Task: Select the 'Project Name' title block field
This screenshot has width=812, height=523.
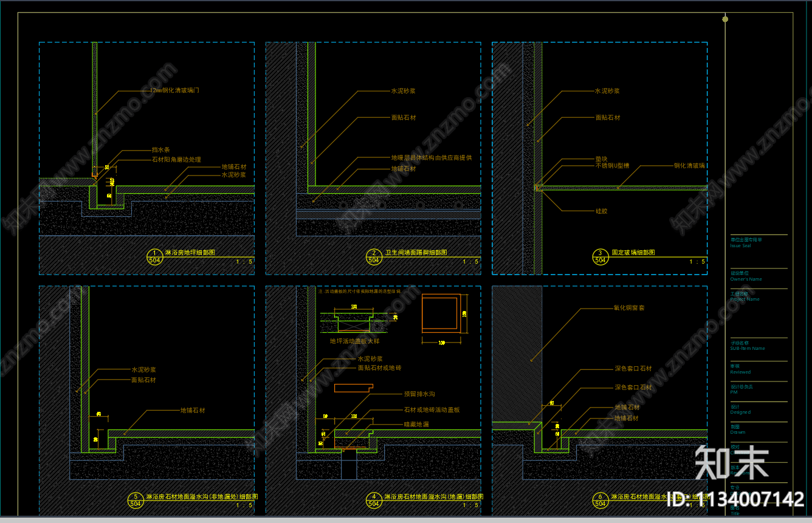Action: [x=745, y=299]
